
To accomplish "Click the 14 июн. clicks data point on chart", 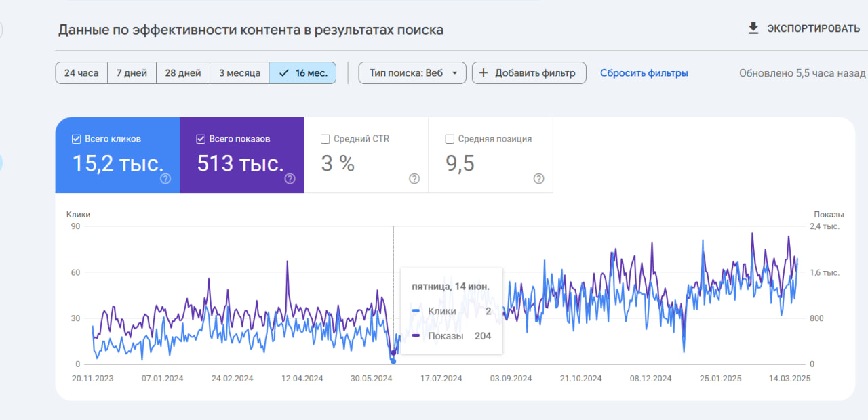I will [x=393, y=361].
